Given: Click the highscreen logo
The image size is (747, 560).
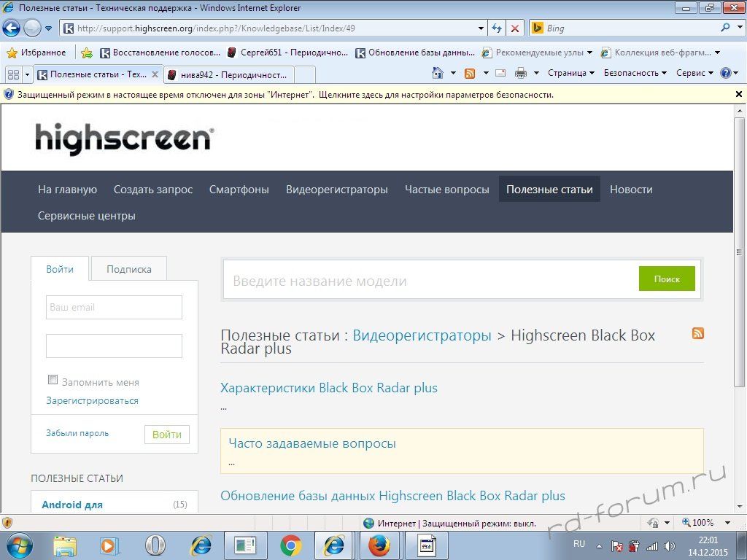Looking at the screenshot, I should (124, 139).
